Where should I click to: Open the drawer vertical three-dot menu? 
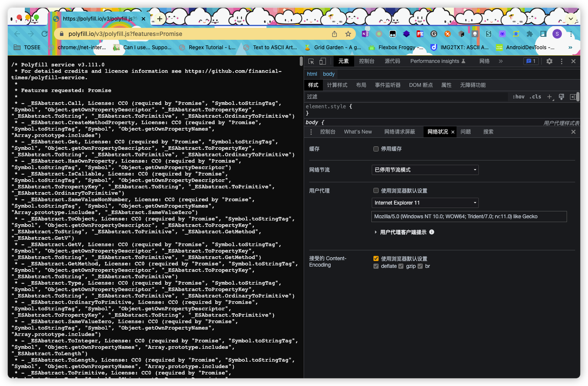[x=311, y=132]
